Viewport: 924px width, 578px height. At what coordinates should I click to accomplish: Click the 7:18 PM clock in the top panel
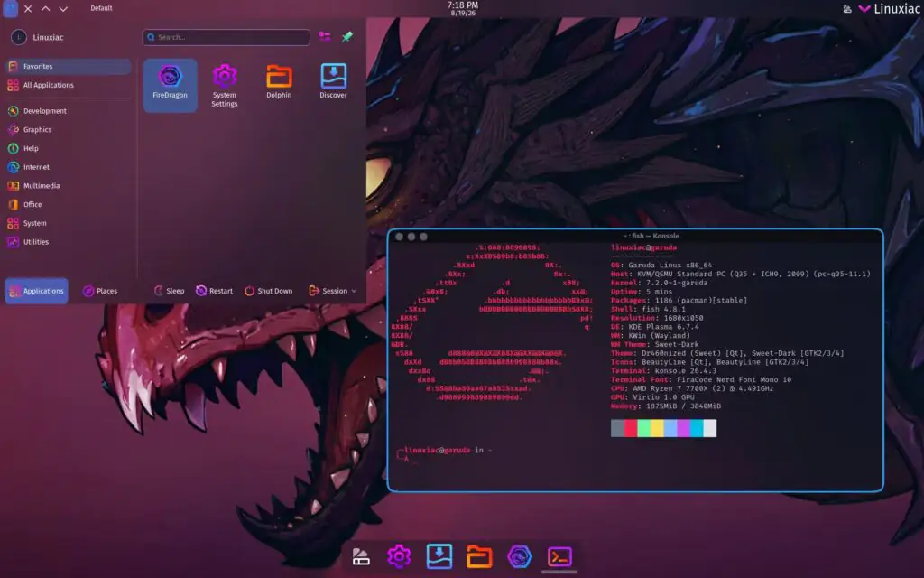[463, 8]
